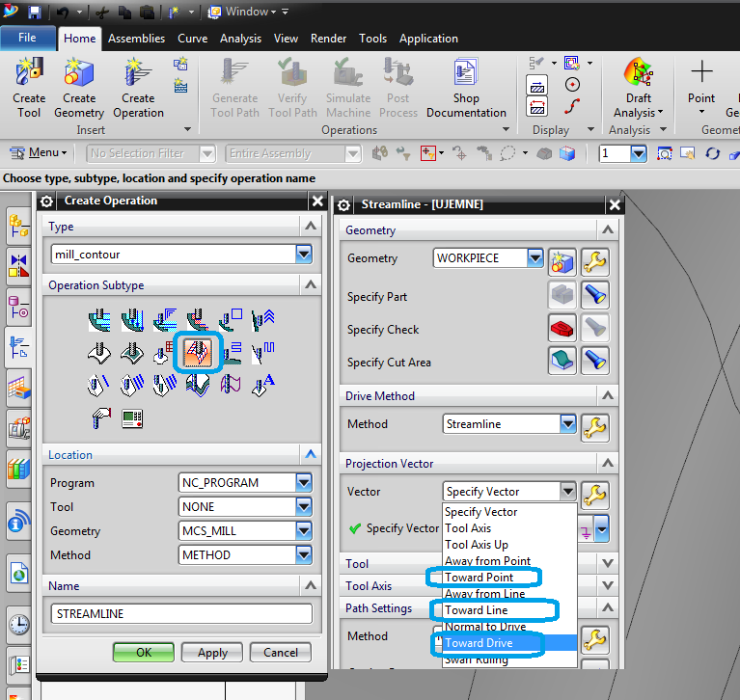Click the Undo icon in title bar
740x700 pixels.
(x=63, y=13)
